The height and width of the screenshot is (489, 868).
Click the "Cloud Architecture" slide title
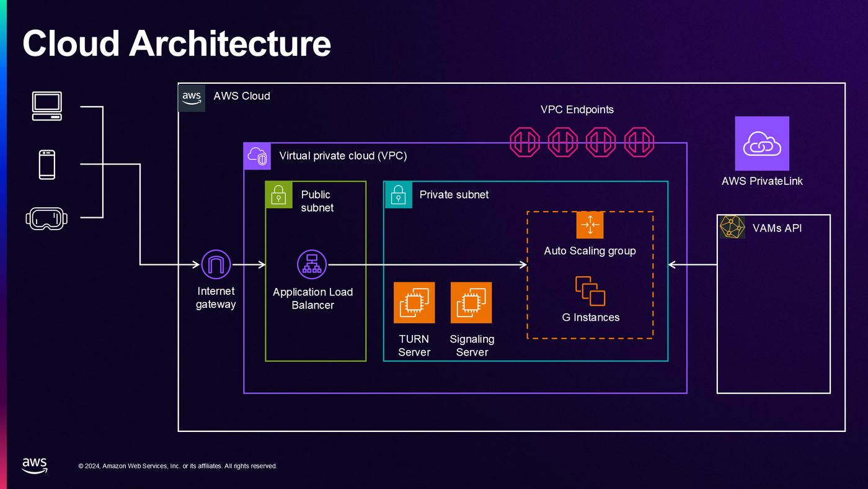[x=177, y=44]
